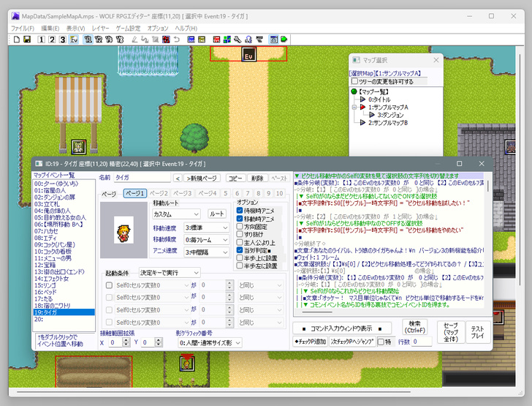Click the undo arrow toolbar icon
The width and height of the screenshot is (532, 406).
click(x=176, y=40)
